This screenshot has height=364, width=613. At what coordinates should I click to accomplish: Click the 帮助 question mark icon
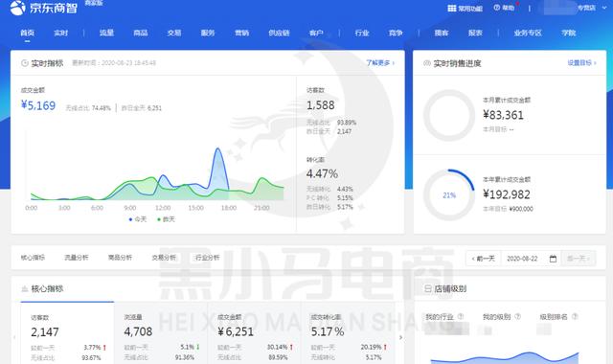(x=496, y=8)
